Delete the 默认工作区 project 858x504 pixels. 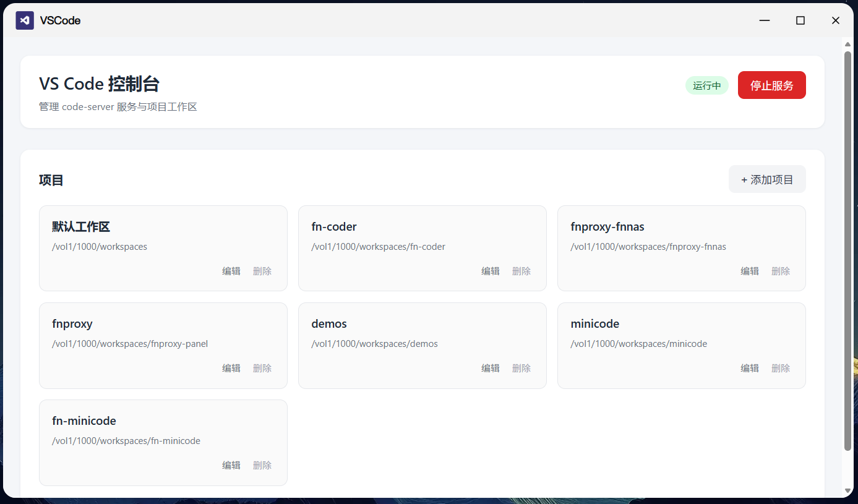coord(262,271)
